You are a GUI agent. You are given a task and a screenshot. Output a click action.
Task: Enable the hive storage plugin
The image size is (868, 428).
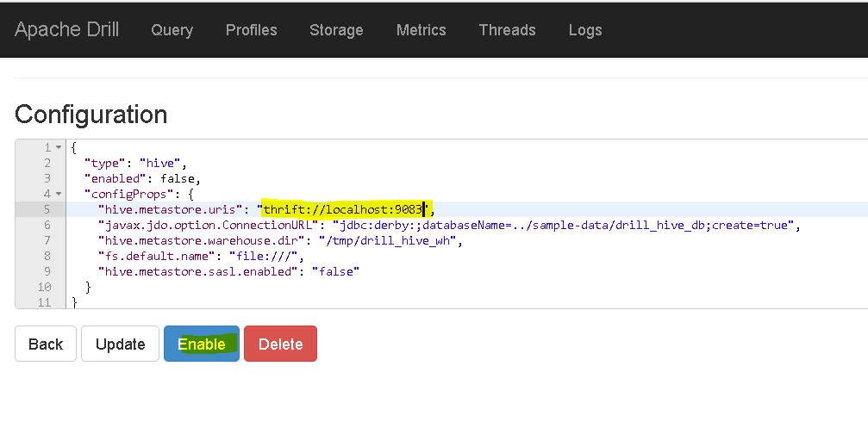point(202,344)
